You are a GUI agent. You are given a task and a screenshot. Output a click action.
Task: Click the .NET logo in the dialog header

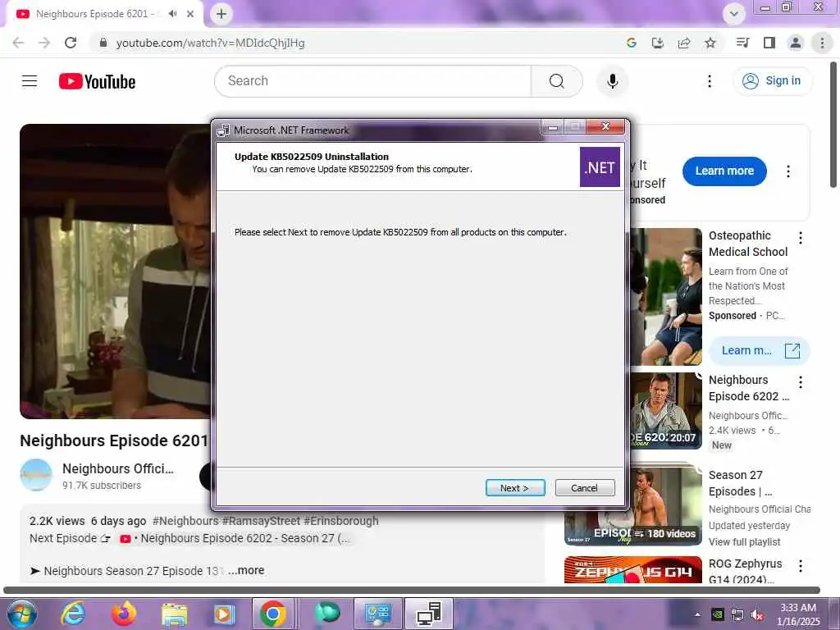point(600,167)
